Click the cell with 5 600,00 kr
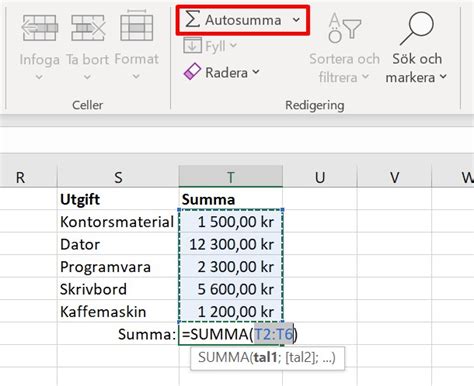 click(x=231, y=289)
